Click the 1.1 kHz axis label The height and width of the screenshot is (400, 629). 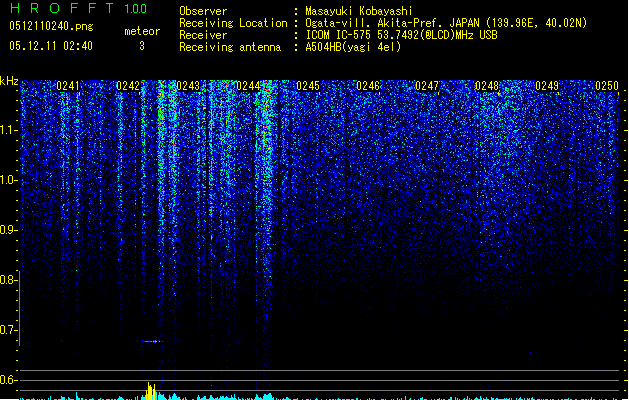[8, 130]
